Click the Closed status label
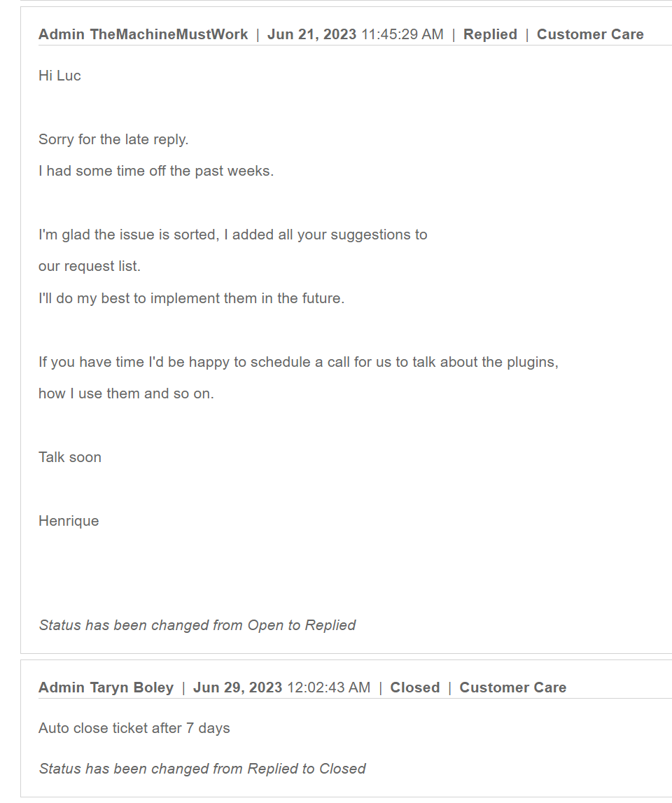 pyautogui.click(x=415, y=687)
